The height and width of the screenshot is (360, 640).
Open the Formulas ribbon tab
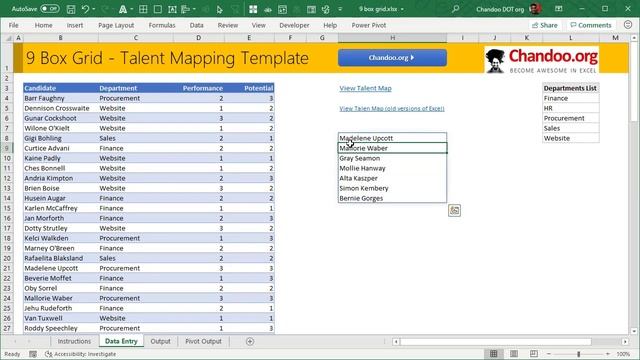point(162,25)
